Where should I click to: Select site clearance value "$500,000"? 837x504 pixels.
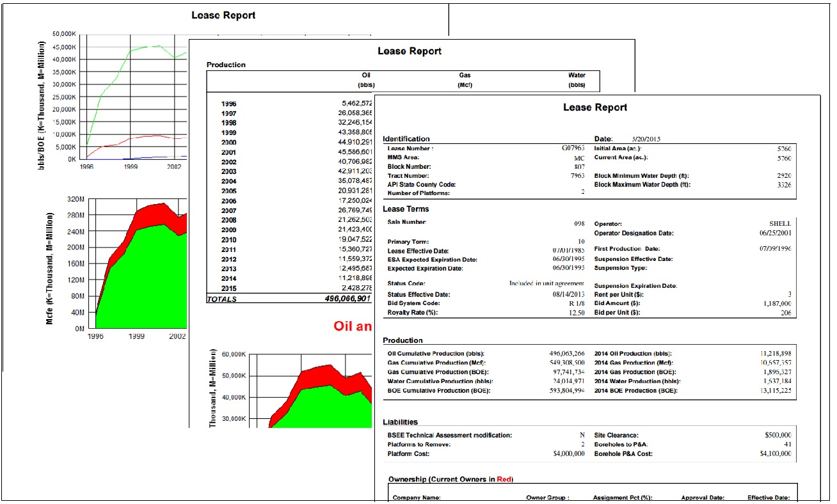(x=778, y=435)
